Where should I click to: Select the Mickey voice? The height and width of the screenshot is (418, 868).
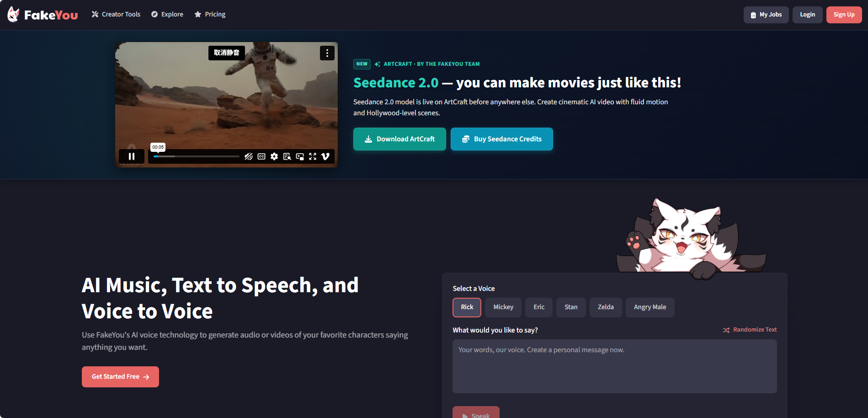click(503, 307)
